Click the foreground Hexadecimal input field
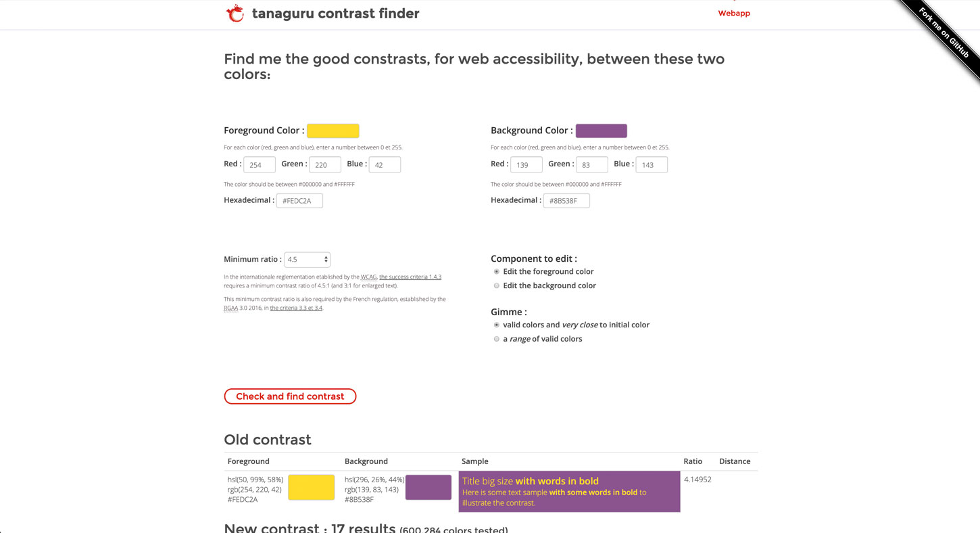980x533 pixels. click(299, 201)
